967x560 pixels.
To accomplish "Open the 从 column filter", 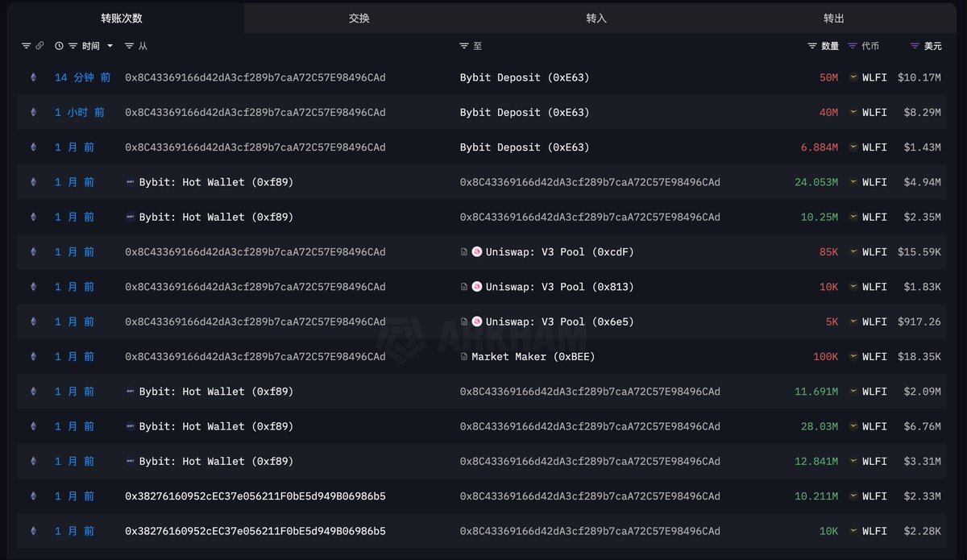I will coord(130,46).
